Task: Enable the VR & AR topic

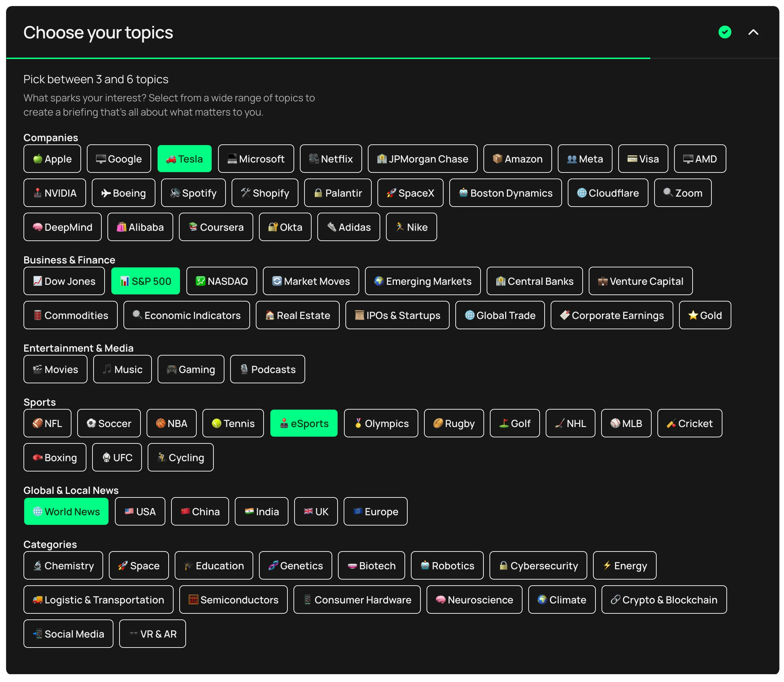Action: (152, 634)
